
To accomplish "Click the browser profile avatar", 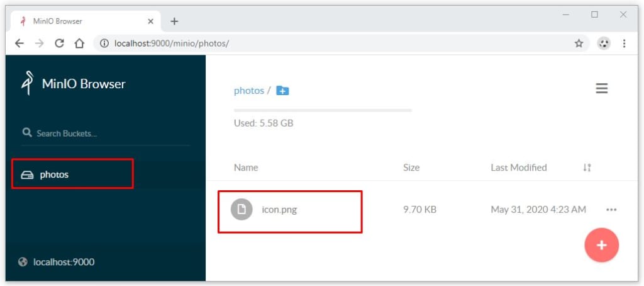I will click(604, 43).
